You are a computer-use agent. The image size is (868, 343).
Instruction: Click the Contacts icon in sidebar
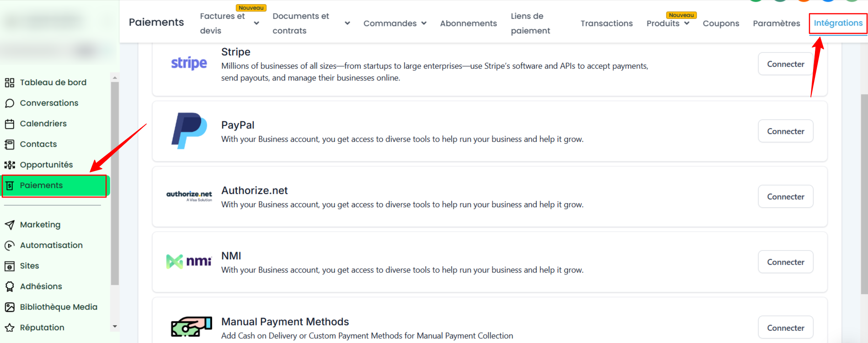10,145
